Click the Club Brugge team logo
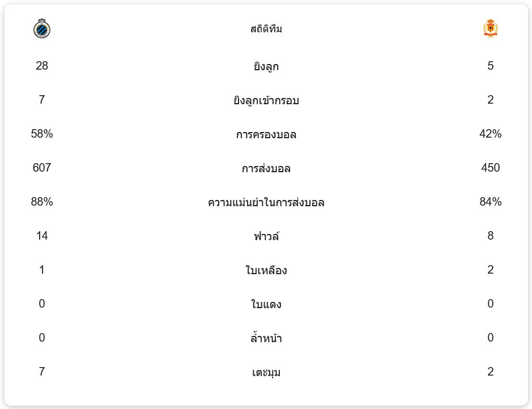Viewport: 532px width, 409px height. [x=42, y=28]
